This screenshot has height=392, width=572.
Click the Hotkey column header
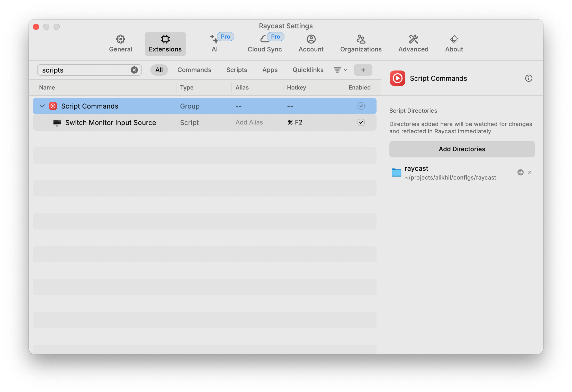coord(297,87)
